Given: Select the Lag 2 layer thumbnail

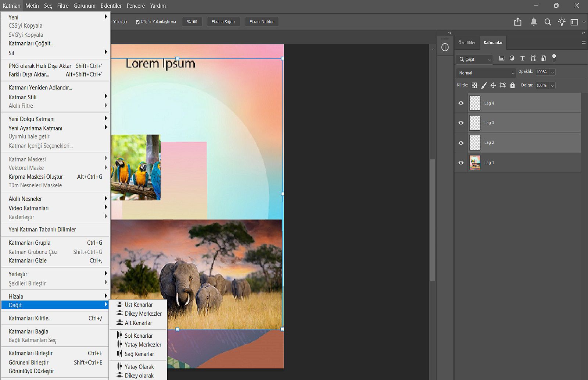Looking at the screenshot, I should pos(475,143).
